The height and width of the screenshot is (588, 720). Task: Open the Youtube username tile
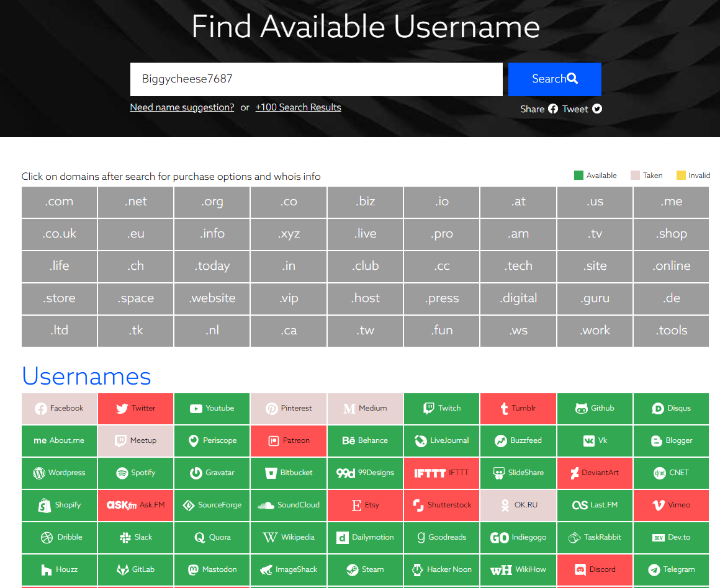pos(212,409)
